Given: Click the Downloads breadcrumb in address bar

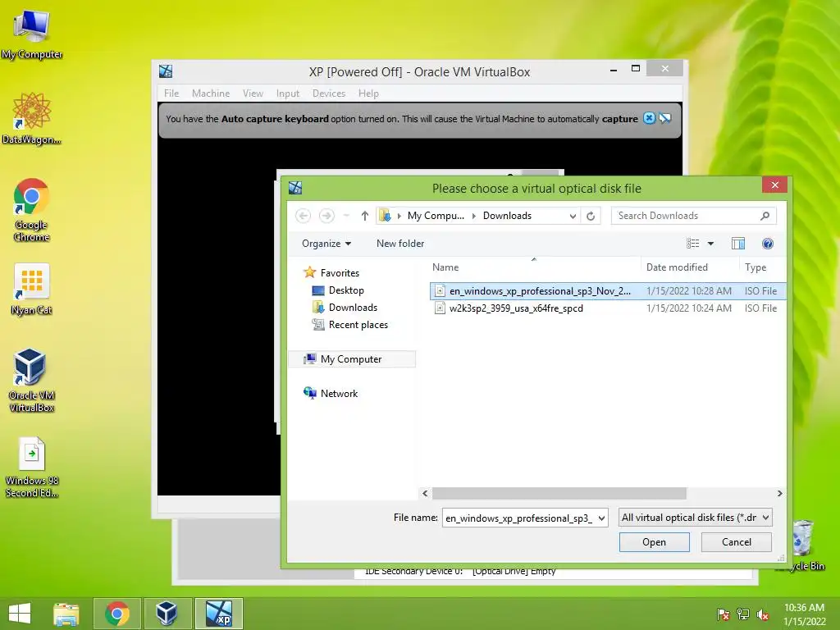Looking at the screenshot, I should coord(507,216).
